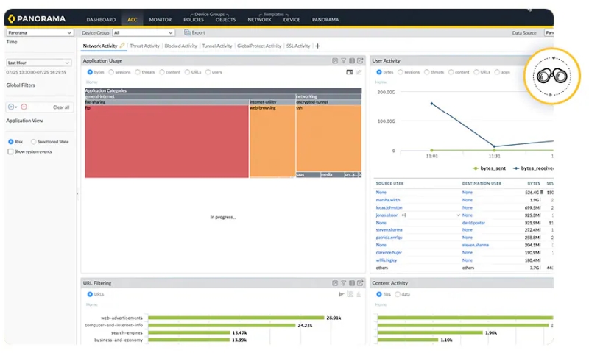Screen dimensions: 589x364
Task: Open the OBJECTS tab
Action: coord(226,20)
